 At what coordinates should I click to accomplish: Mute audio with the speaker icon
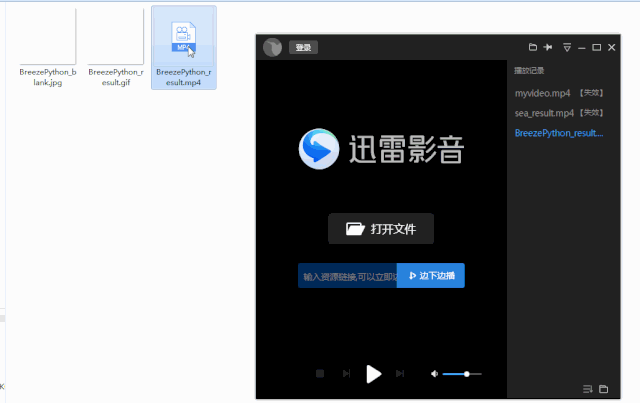point(434,374)
